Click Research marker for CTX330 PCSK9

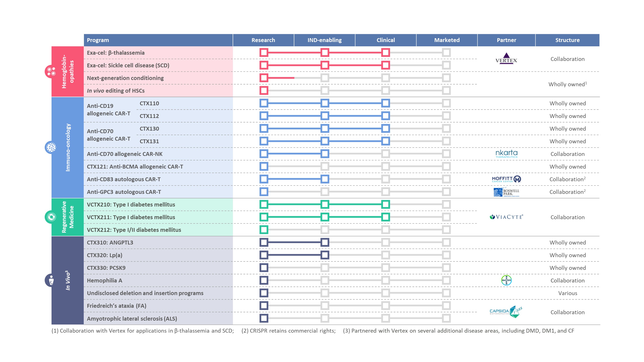pyautogui.click(x=264, y=268)
